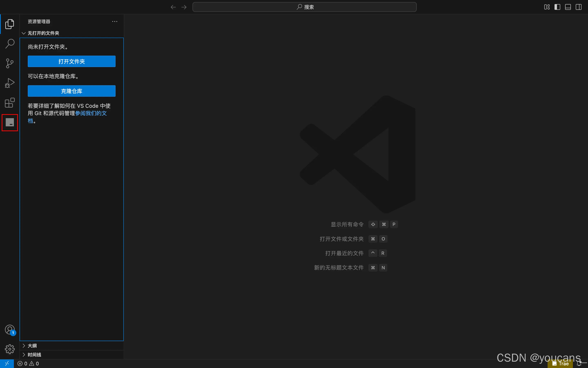Screen dimensions: 588x368
Task: Toggle the bottom panel
Action: click(568, 7)
